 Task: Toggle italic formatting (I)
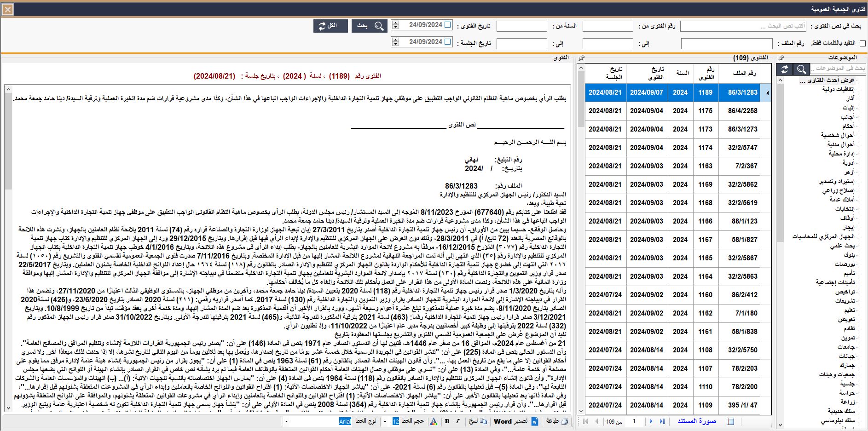457,421
